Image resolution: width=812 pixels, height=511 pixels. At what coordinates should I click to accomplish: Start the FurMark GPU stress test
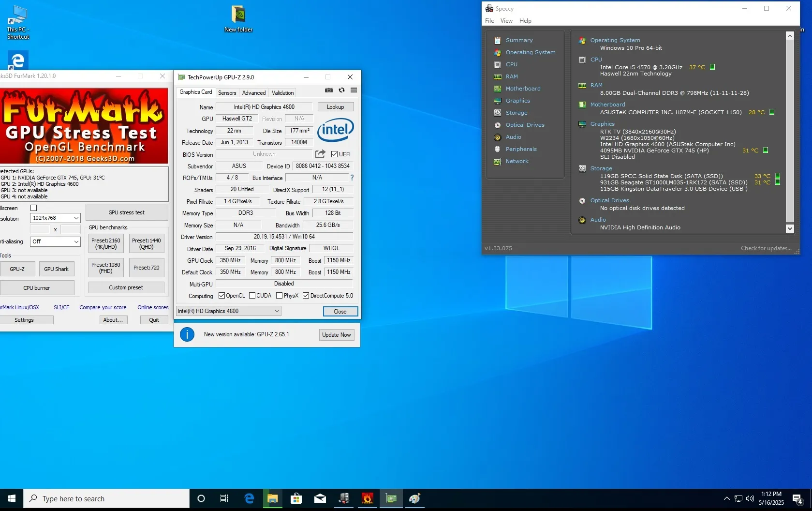tap(127, 212)
